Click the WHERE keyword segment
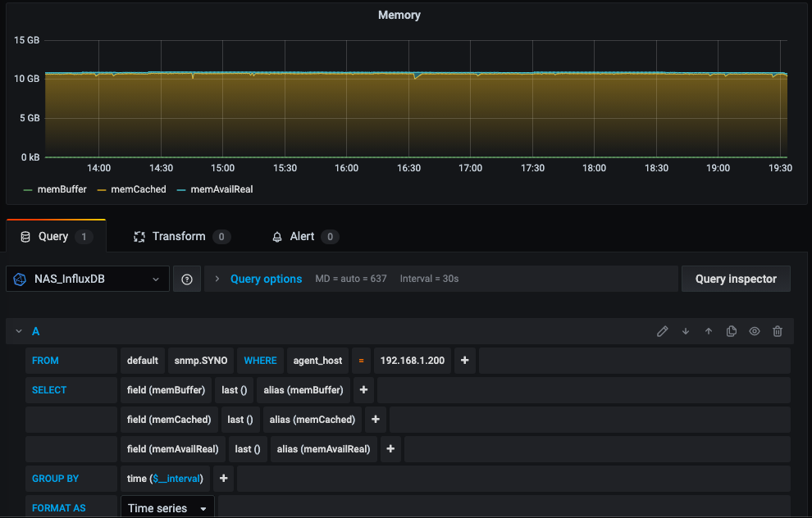 pyautogui.click(x=261, y=361)
